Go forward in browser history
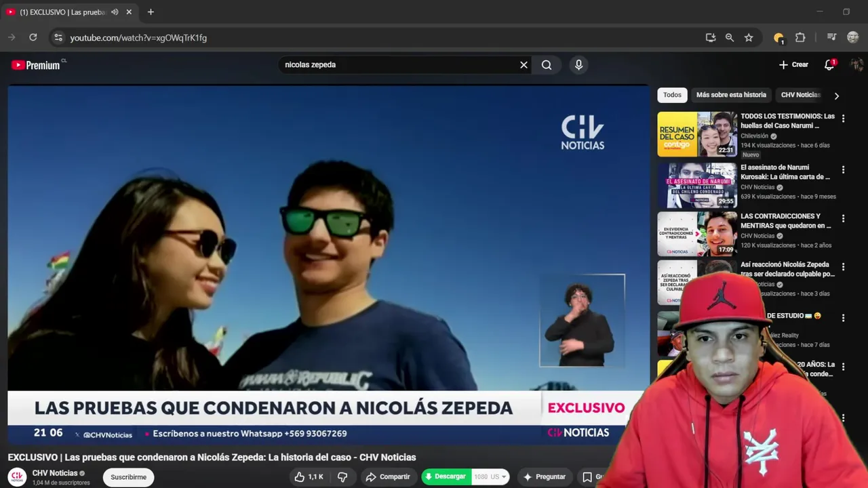 click(x=12, y=37)
